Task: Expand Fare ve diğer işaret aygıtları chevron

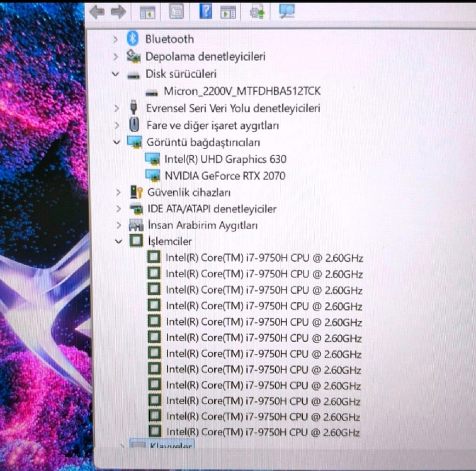Action: point(117,125)
